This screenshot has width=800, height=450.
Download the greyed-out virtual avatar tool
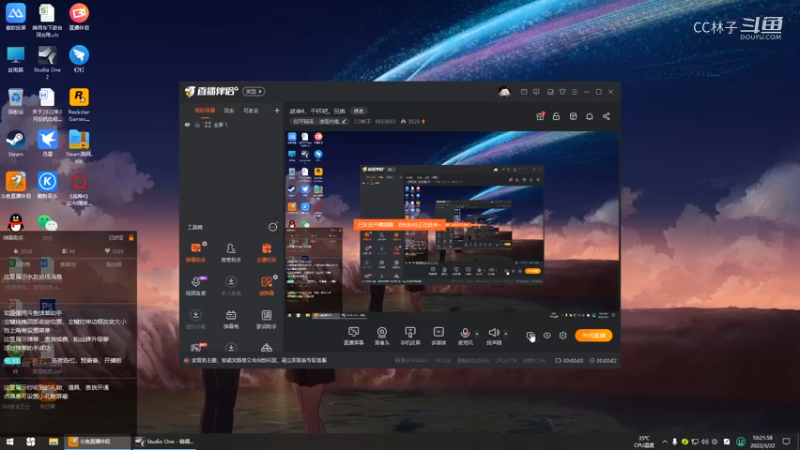coord(195,319)
